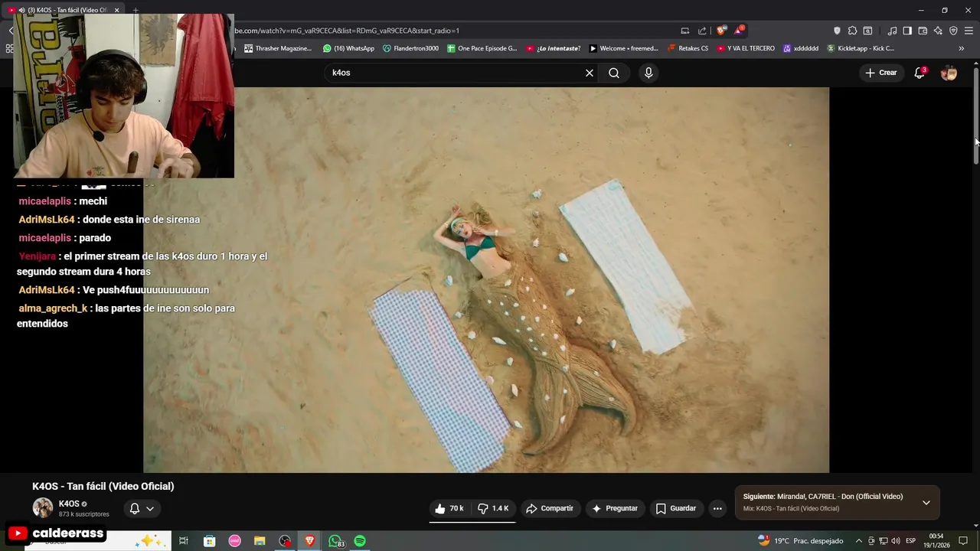Click the cast/install screen icon in address bar
The image size is (980, 551).
tap(685, 31)
